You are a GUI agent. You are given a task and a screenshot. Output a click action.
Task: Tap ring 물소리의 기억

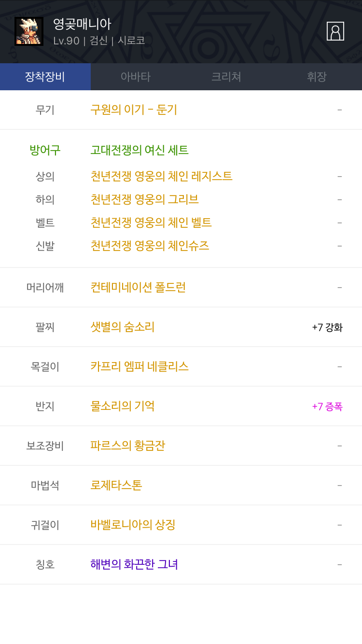123,406
